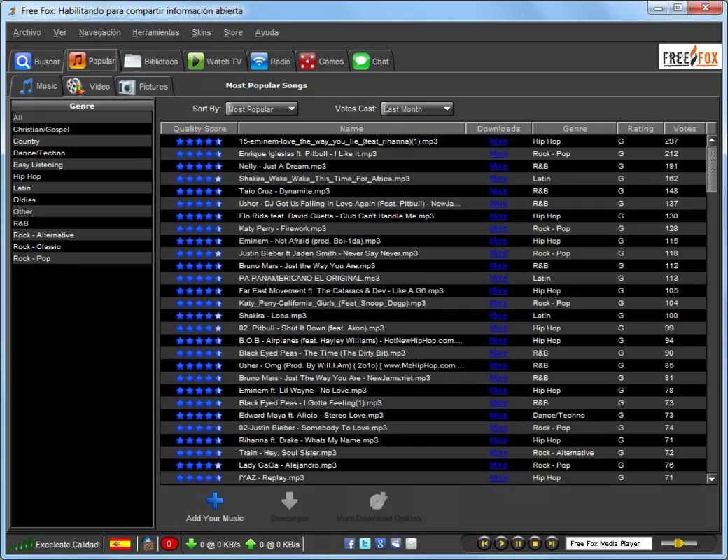The image size is (728, 560).
Task: Click the firewall brick wall status icon
Action: point(148,544)
